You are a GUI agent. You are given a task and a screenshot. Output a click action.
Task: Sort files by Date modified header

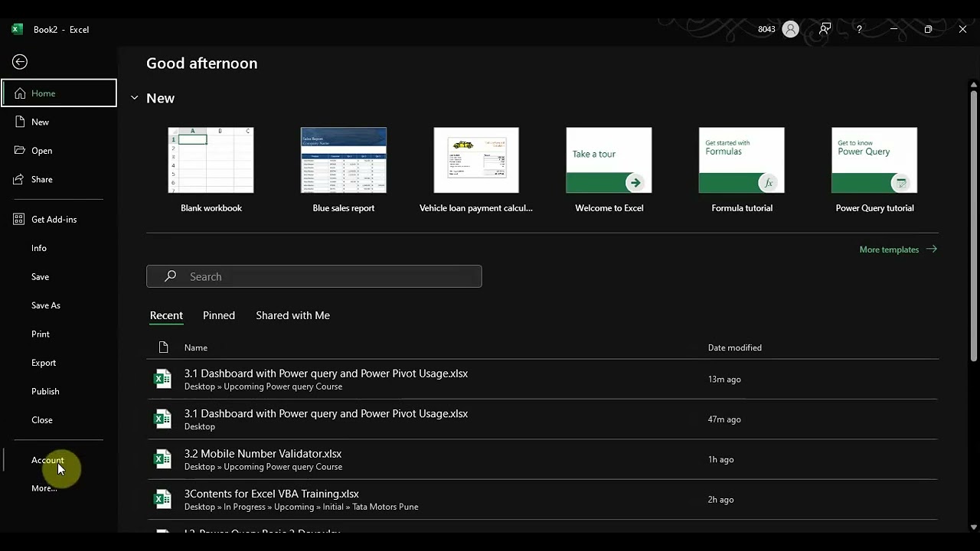(735, 347)
